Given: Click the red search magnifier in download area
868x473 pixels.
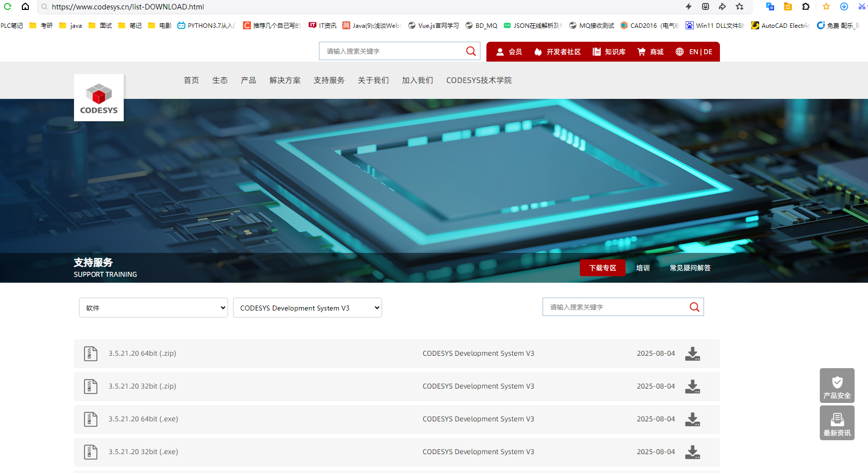Looking at the screenshot, I should [694, 307].
